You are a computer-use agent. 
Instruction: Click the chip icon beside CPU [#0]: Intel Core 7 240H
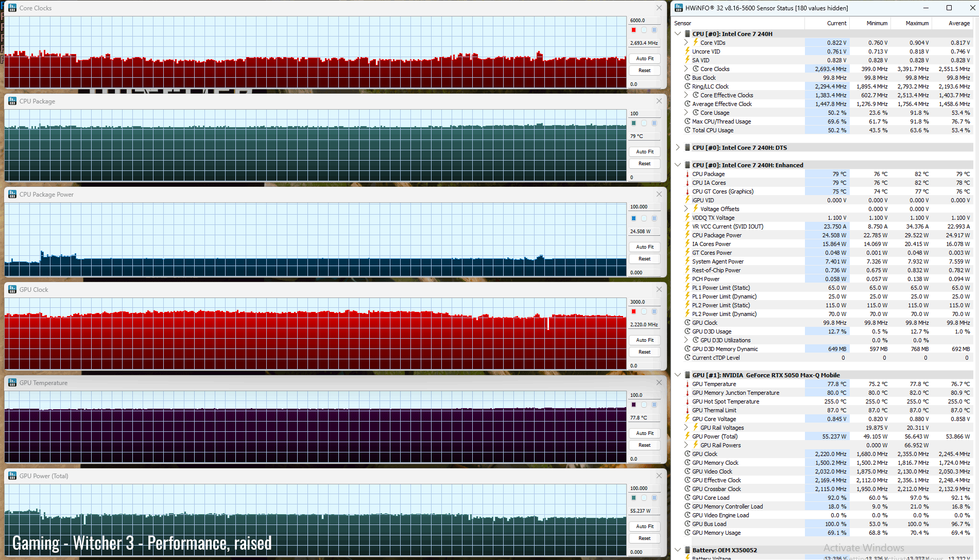point(688,34)
